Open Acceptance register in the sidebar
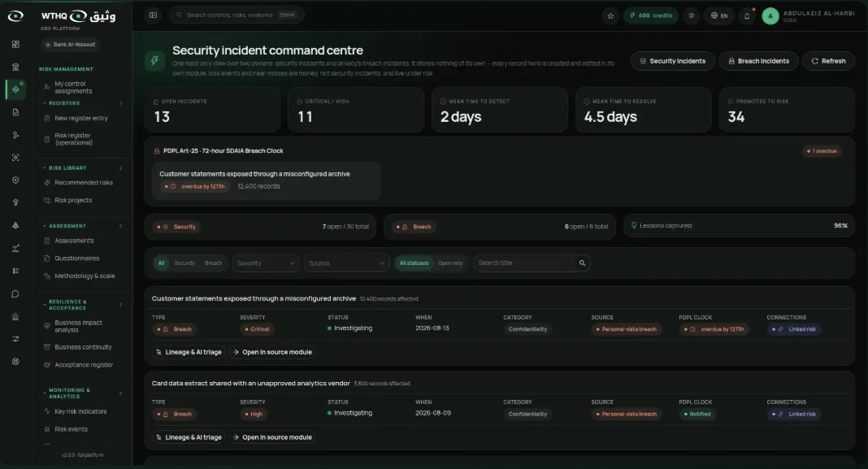 [83, 365]
